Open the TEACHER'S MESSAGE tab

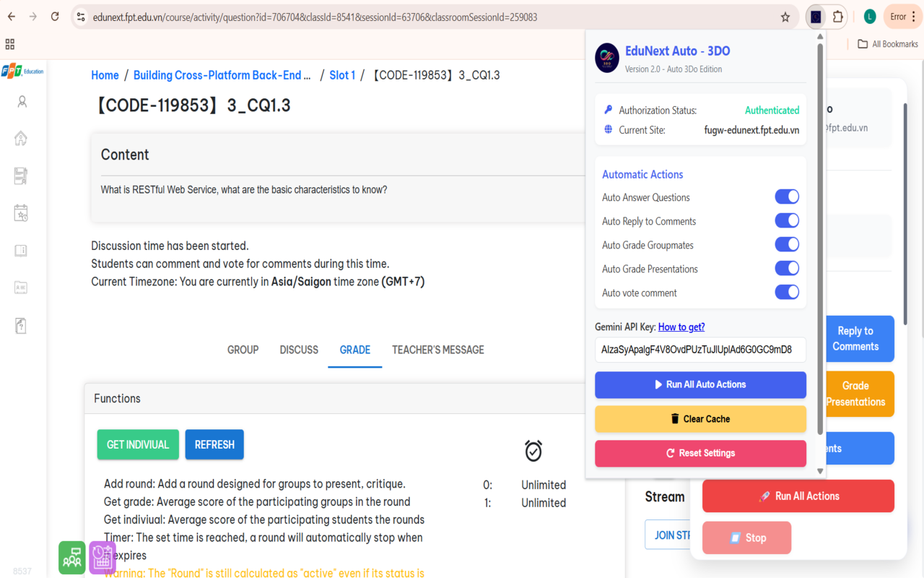(437, 350)
